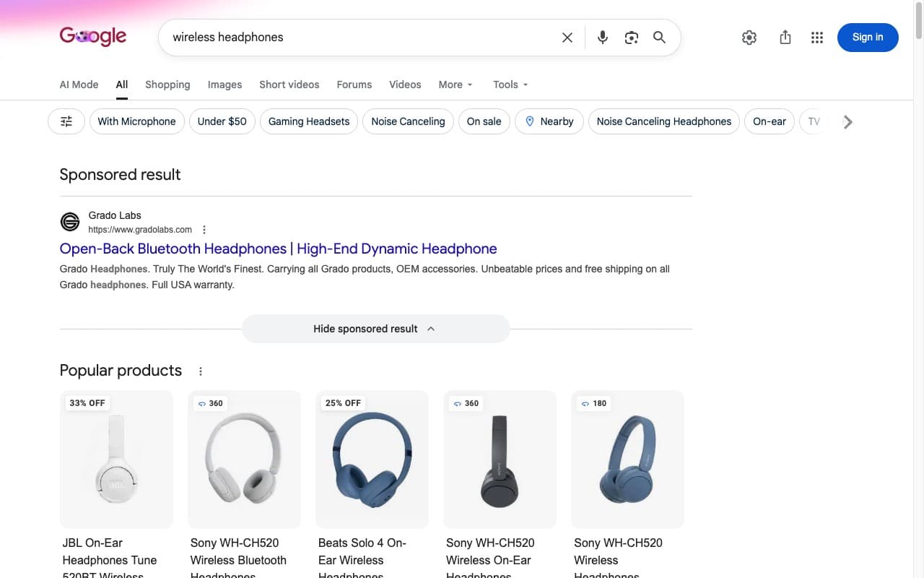Focus the wireless headphones search field
The width and height of the screenshot is (924, 578).
click(x=361, y=38)
